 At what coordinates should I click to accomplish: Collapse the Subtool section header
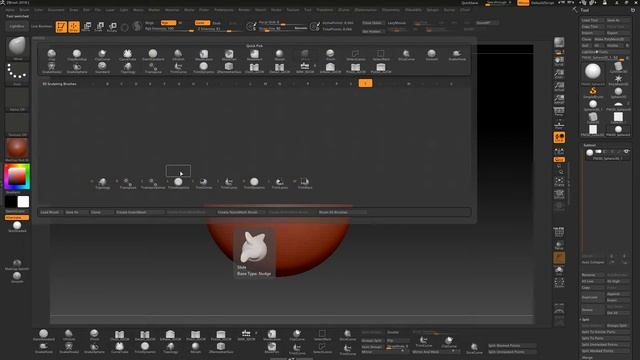click(589, 145)
